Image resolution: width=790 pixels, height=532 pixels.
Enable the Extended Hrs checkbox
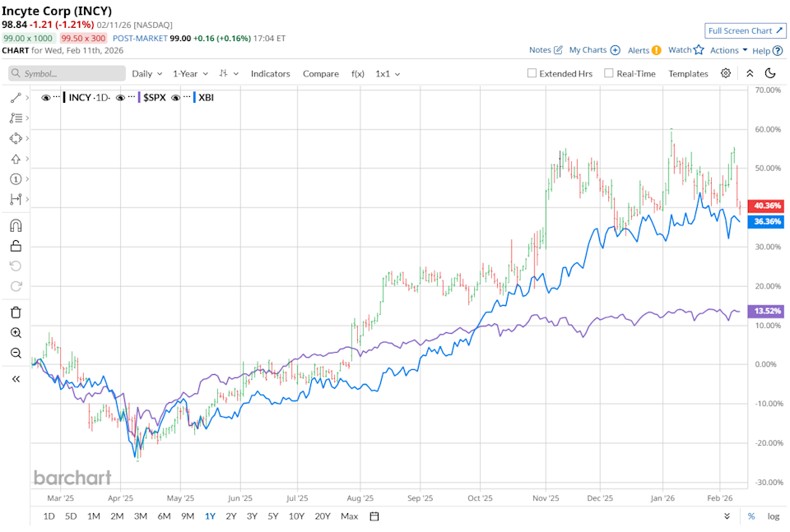(532, 73)
